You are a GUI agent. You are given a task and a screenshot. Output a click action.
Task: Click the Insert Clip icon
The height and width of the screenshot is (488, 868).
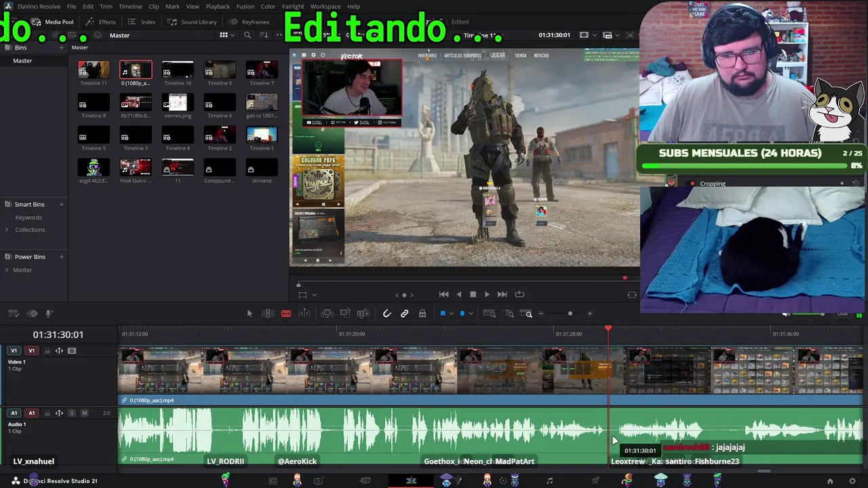click(x=327, y=313)
